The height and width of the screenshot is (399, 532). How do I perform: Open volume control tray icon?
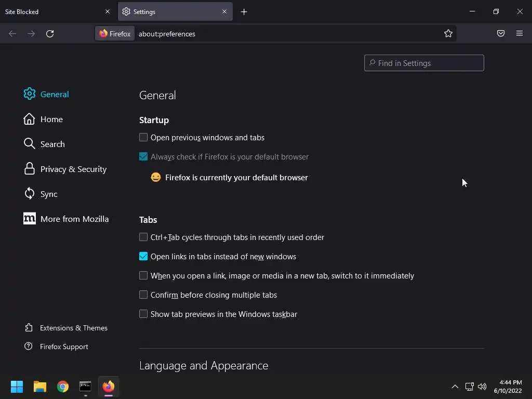[482, 387]
